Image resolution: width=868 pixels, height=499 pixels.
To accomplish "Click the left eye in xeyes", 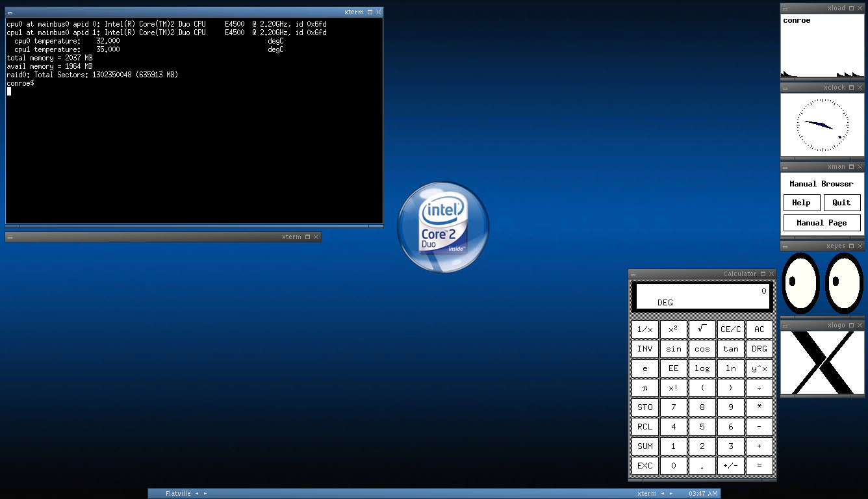I will (800, 283).
